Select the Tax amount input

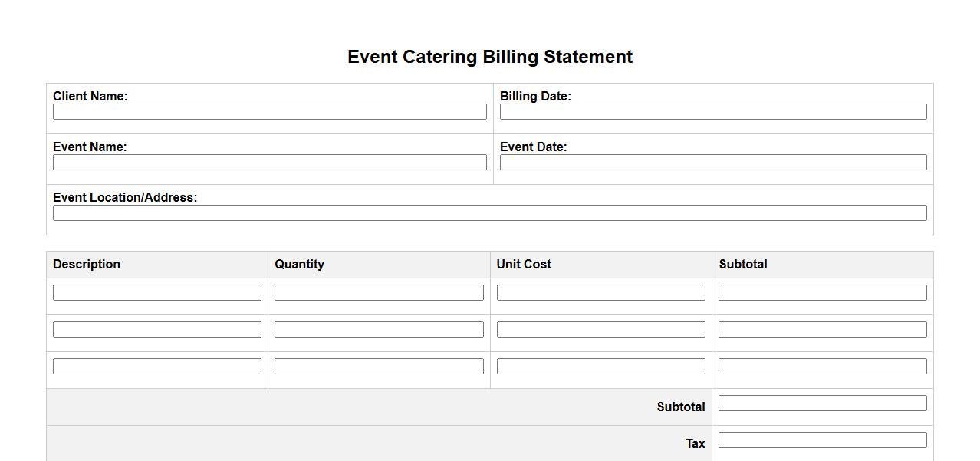click(x=822, y=440)
